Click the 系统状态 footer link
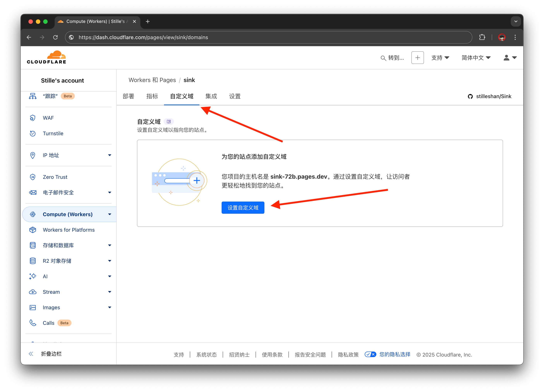Viewport: 544px width, 392px height. click(206, 354)
